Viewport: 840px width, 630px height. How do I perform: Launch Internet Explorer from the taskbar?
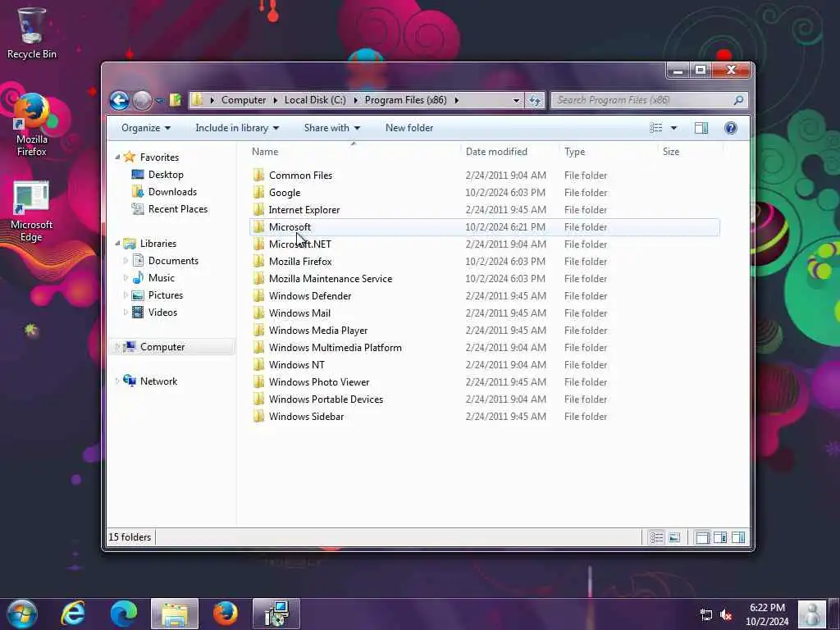[73, 614]
